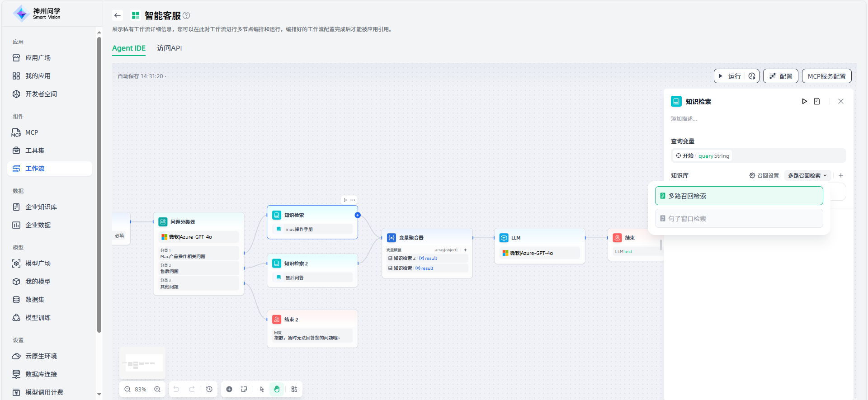868x400 pixels.
Task: Expand 多路召回检索 dropdown selector
Action: tap(807, 175)
